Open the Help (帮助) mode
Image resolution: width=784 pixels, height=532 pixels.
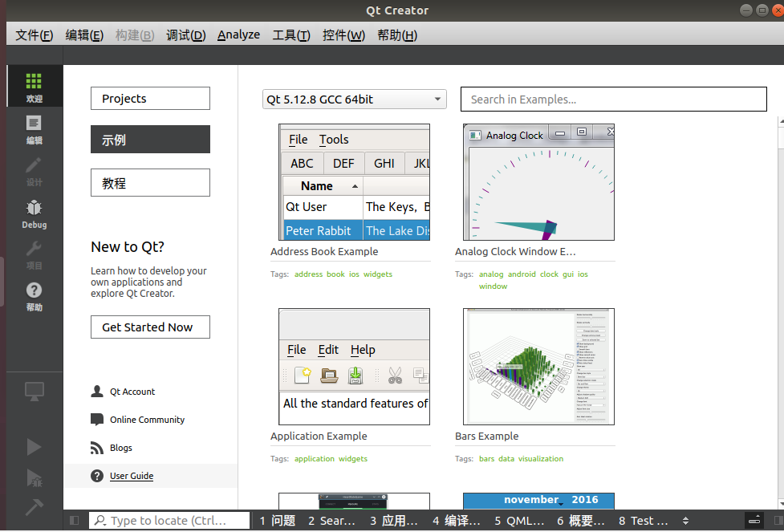(34, 296)
